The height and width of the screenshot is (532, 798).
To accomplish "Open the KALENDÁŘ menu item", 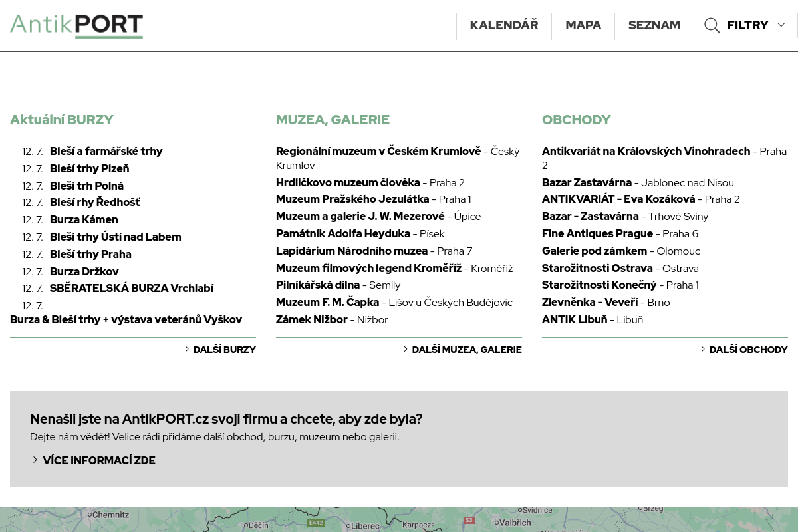I will pos(504,26).
